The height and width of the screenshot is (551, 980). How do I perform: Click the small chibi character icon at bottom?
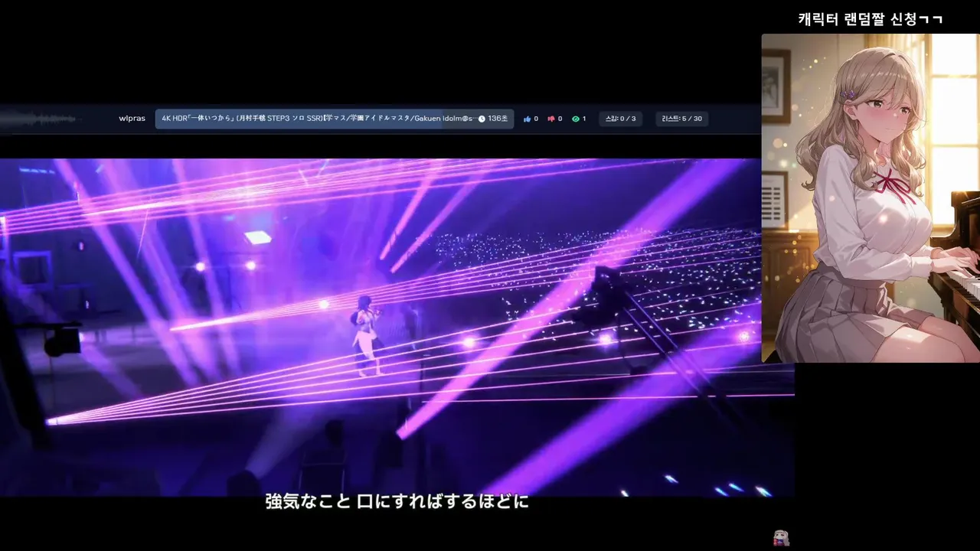coord(781,538)
